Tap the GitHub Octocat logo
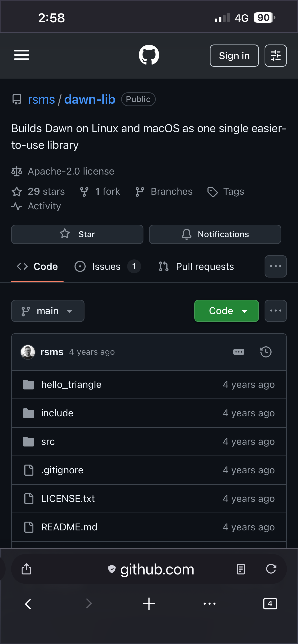This screenshot has height=644, width=298. coord(149,55)
